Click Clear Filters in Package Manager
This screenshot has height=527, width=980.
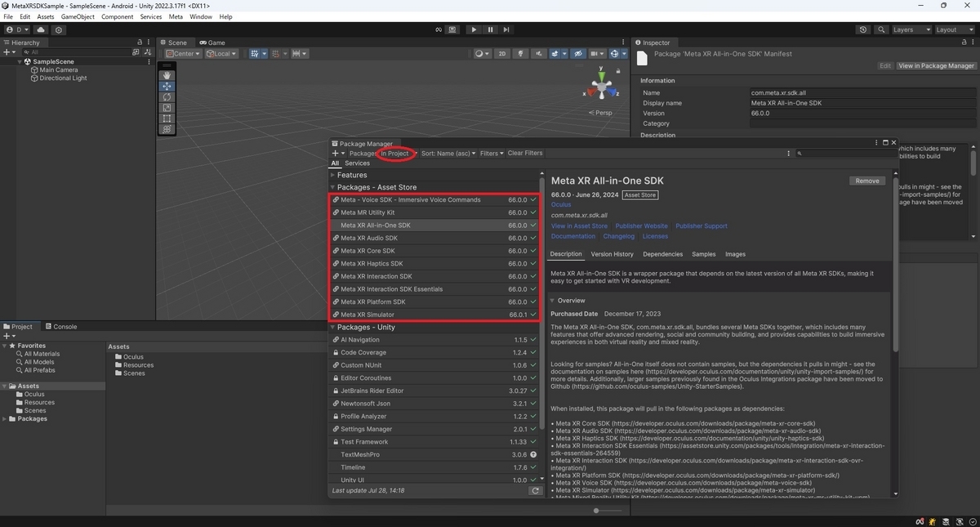(x=525, y=154)
